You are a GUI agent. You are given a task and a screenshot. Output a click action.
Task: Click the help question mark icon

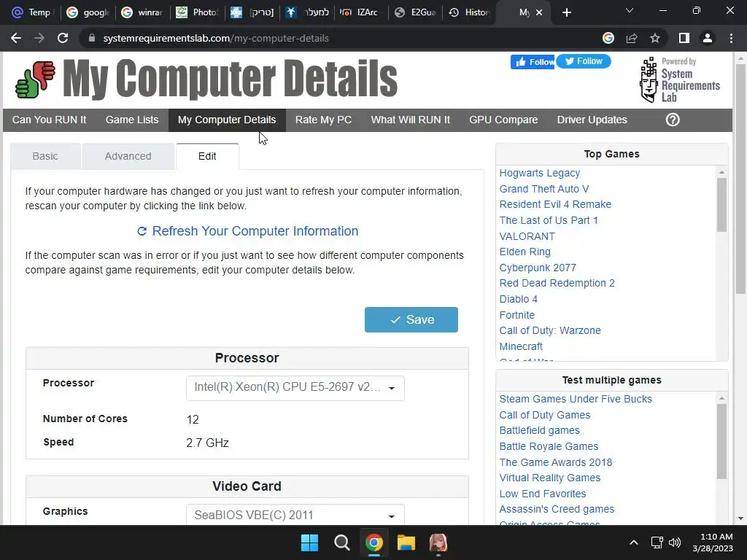[673, 120]
